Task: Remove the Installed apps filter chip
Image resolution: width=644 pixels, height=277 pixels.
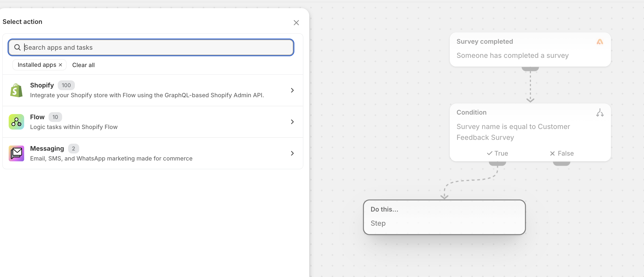Action: click(60, 65)
